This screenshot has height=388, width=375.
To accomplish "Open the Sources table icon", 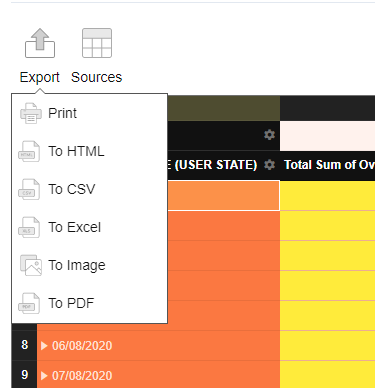I will coord(97,43).
